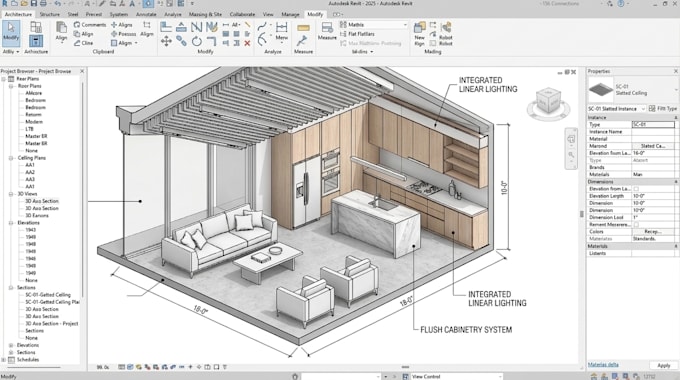Click the Flat Flatliars button in ribbon
The width and height of the screenshot is (680, 380).
tap(357, 34)
